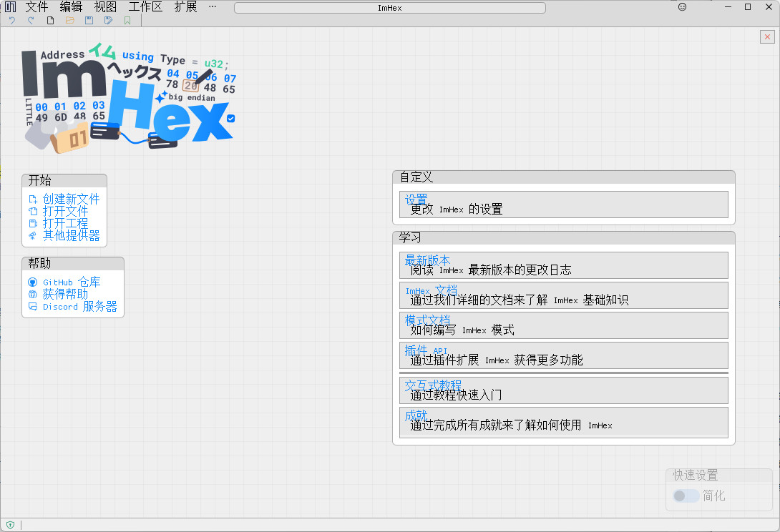Click the icon beside 创建新文件

(33, 199)
